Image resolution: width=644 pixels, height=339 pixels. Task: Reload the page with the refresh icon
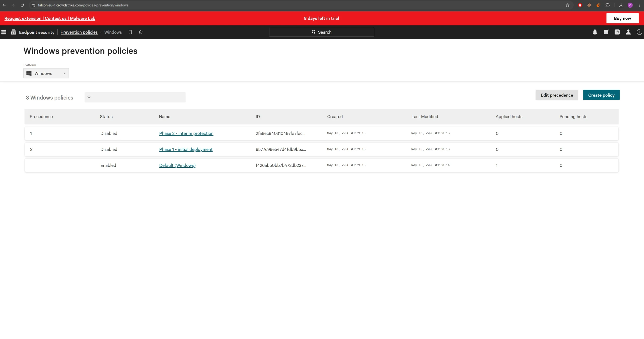point(22,5)
